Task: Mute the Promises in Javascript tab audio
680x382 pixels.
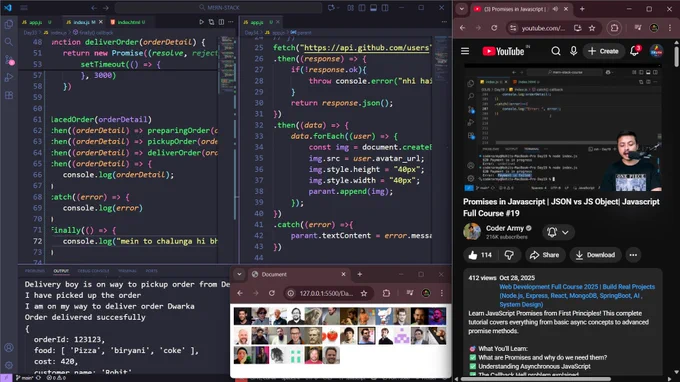Action: click(555, 9)
